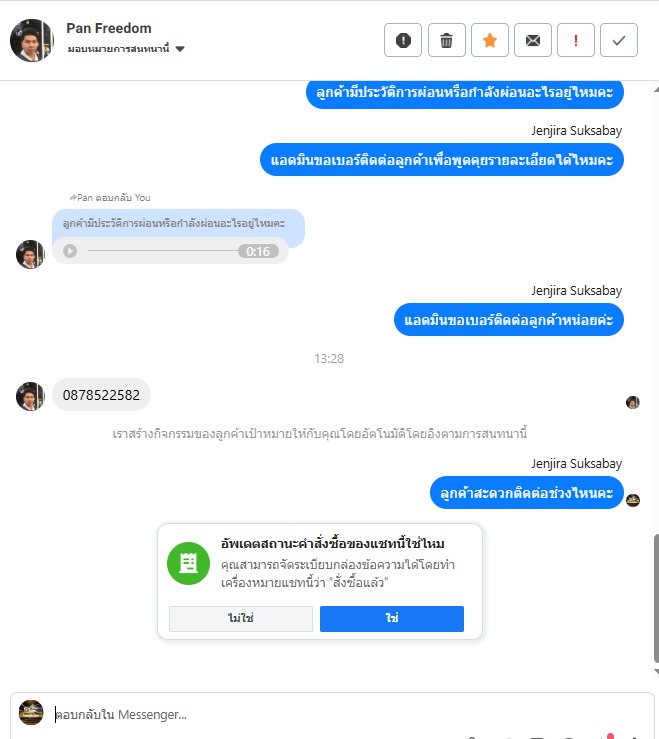Click the voice message progress track
659x739 pixels.
(x=163, y=251)
